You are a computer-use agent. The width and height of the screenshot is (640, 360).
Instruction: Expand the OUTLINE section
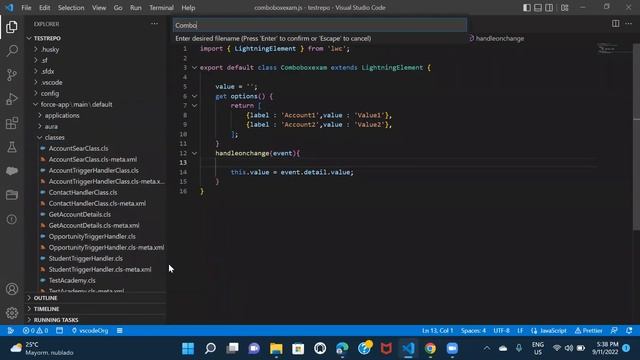coord(45,298)
